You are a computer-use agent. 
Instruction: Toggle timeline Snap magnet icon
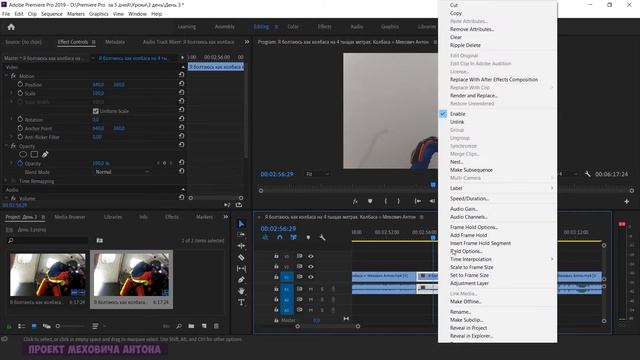(280, 237)
